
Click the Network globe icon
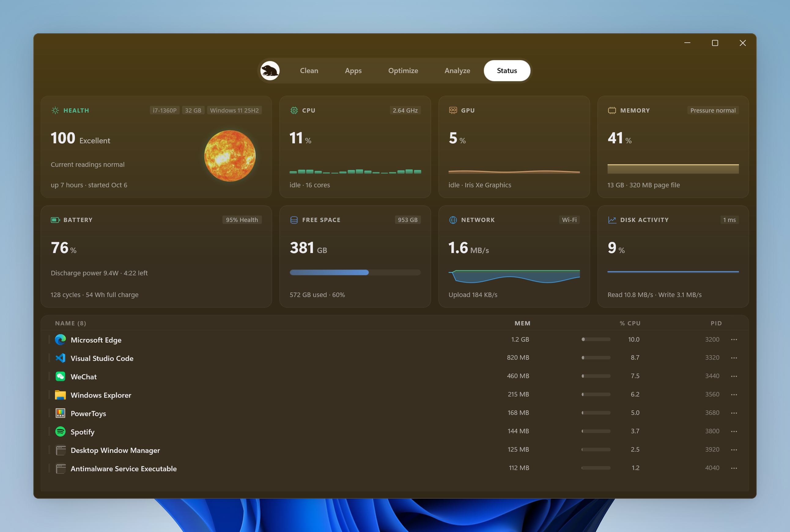453,220
